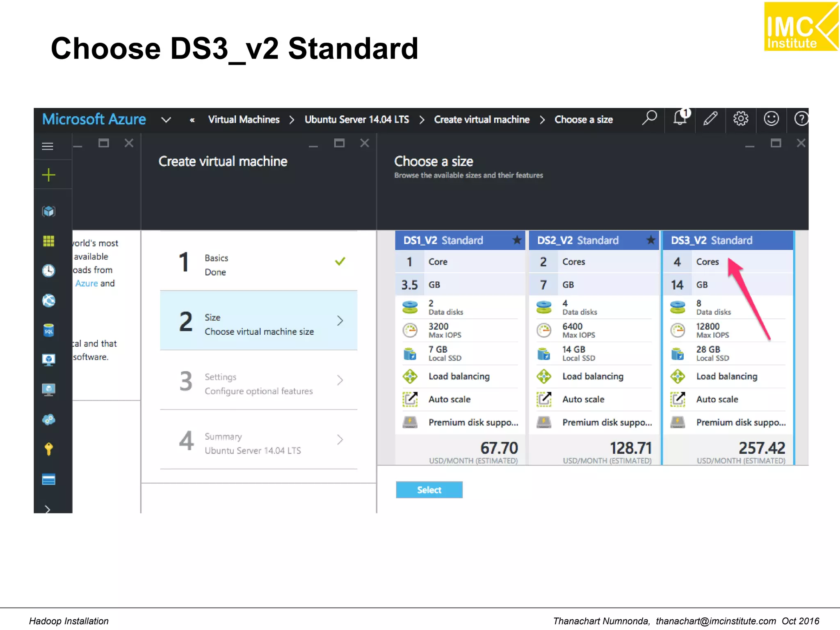Image resolution: width=840 pixels, height=630 pixels.
Task: Open the blue Billing card icon
Action: [x=48, y=479]
